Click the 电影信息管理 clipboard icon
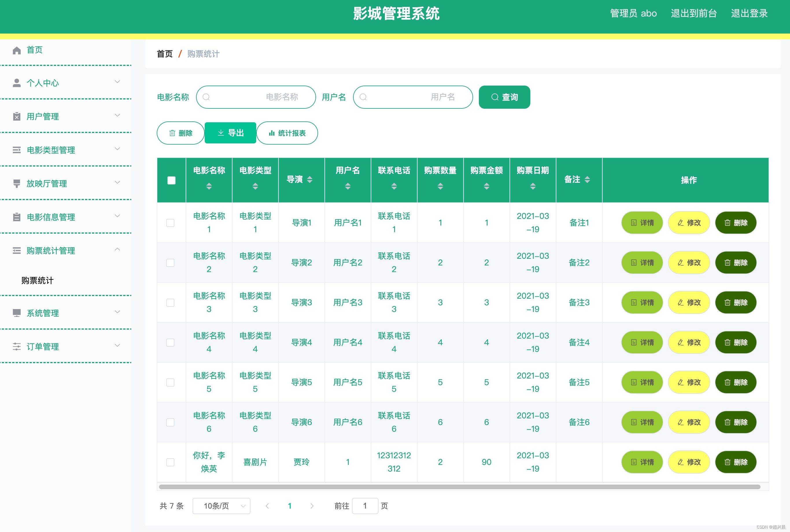This screenshot has width=790, height=532. point(17,217)
